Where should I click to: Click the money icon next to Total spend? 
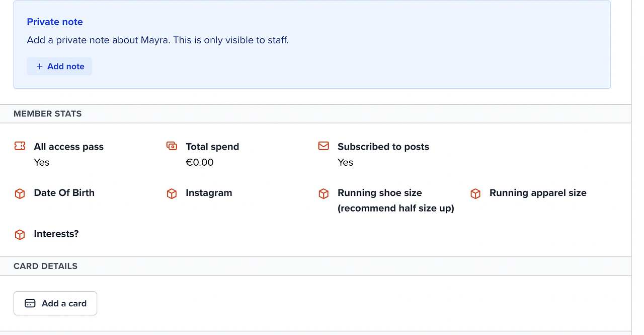[x=172, y=146]
